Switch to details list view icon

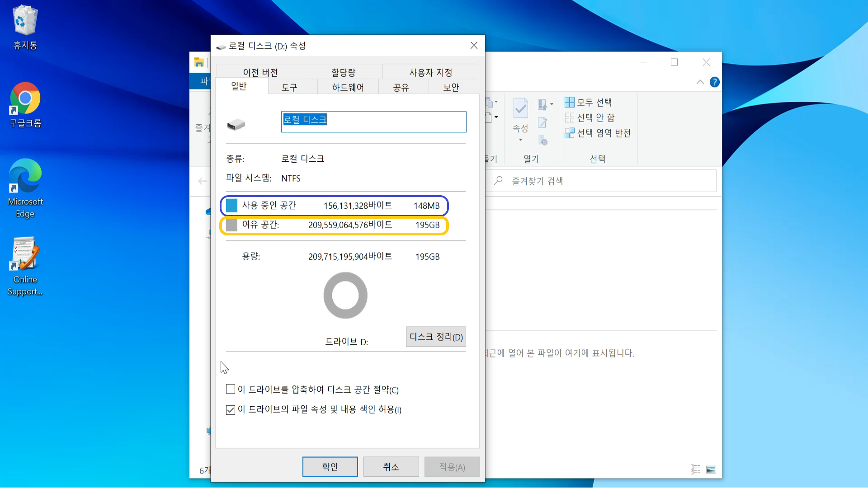[x=695, y=470]
